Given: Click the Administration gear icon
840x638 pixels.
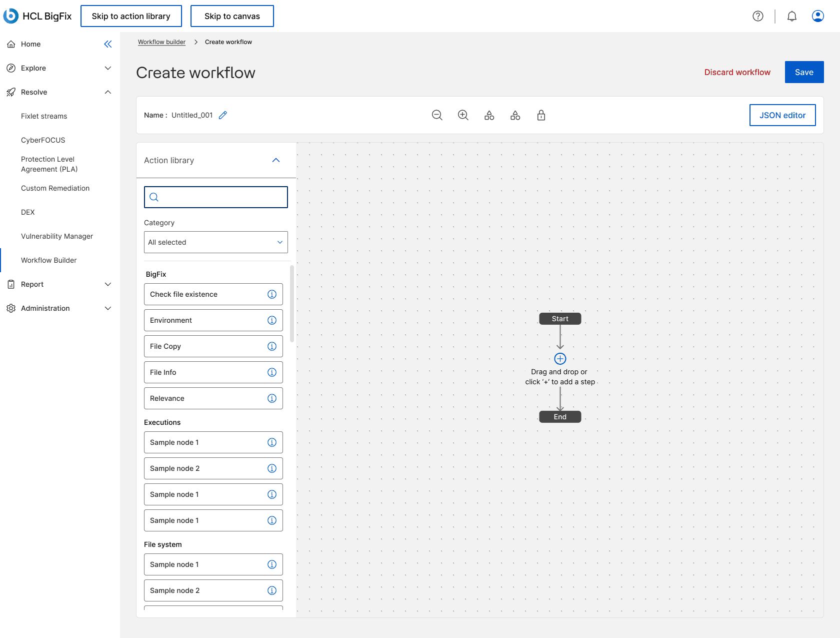Looking at the screenshot, I should (11, 308).
